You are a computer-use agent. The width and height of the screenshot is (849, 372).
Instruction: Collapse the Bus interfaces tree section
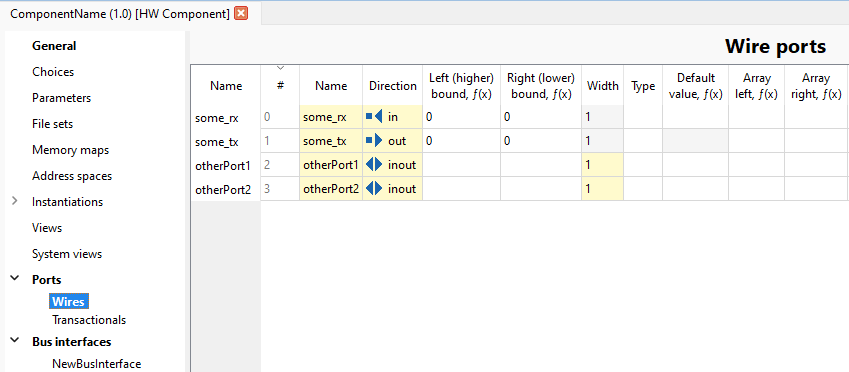pos(15,342)
